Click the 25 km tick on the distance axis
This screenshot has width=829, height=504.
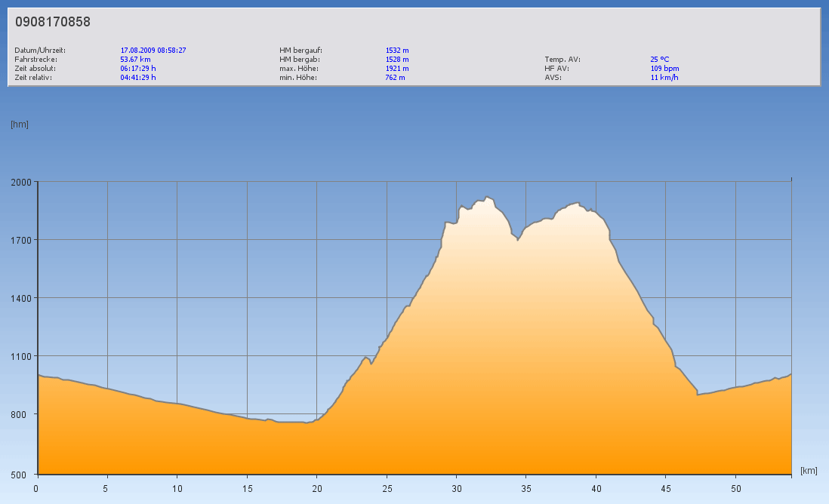387,488
